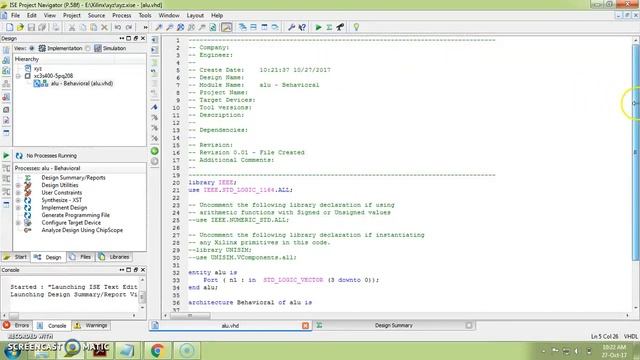The image size is (640, 360).
Task: Click the toolbar overflow chevron after Redo
Action: pyautogui.click(x=145, y=27)
